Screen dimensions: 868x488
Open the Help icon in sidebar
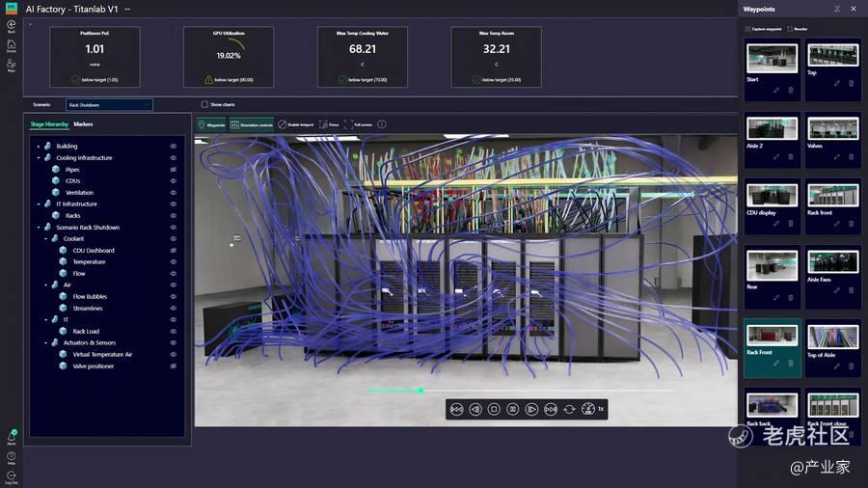pos(11,457)
